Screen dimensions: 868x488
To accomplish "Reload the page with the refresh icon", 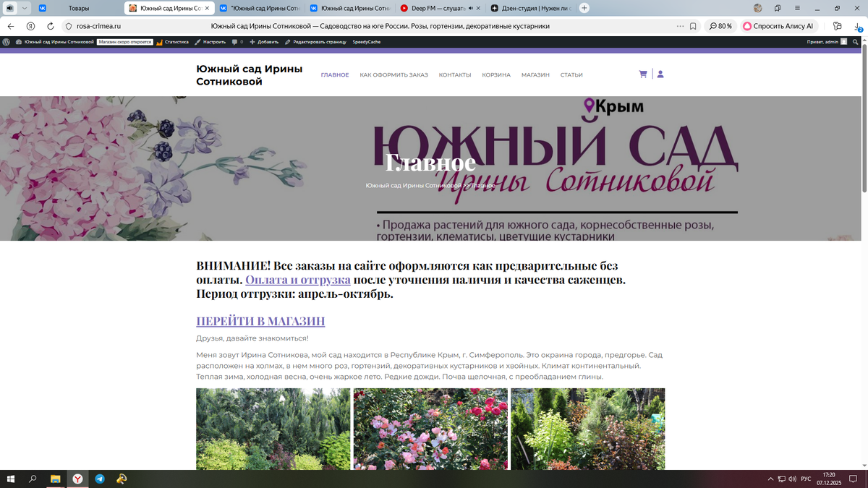I will pos(51,26).
